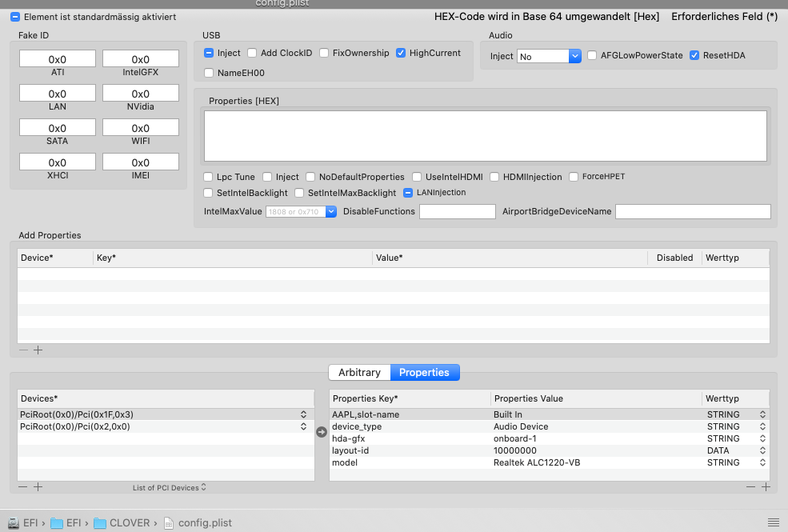The height and width of the screenshot is (532, 788).
Task: Change the Werttyp of hda-gfx row
Action: [763, 438]
